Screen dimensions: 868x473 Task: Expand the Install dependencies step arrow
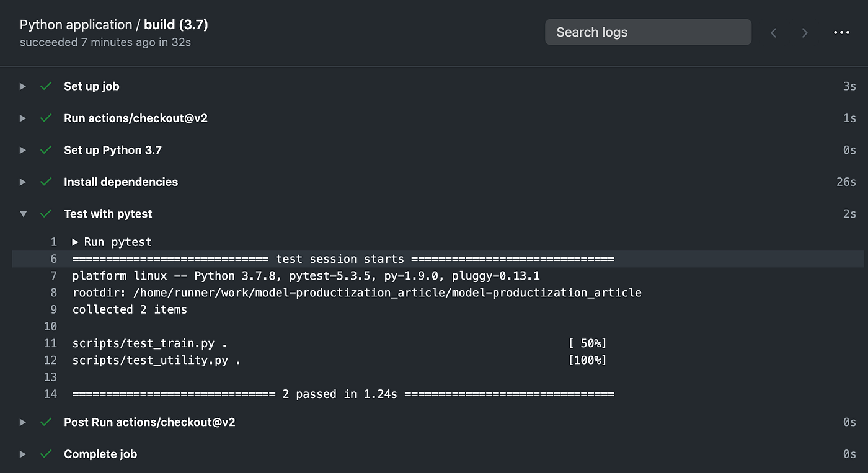23,182
